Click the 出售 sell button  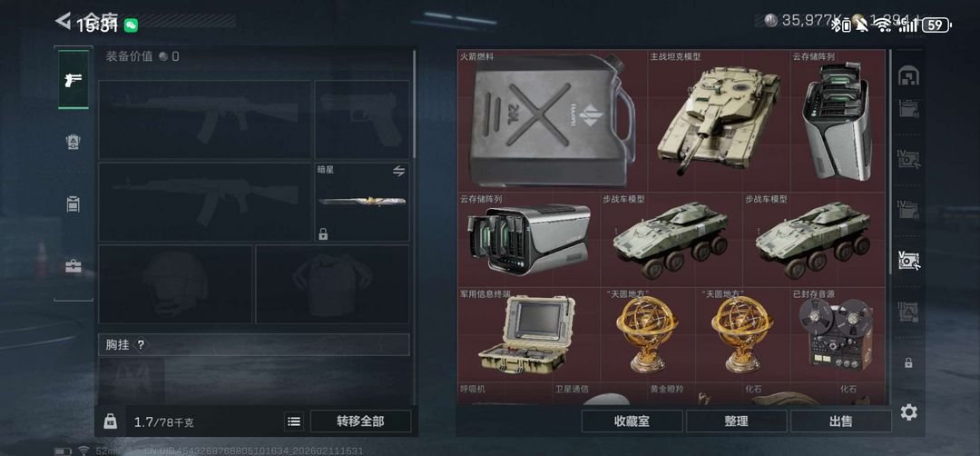(840, 421)
